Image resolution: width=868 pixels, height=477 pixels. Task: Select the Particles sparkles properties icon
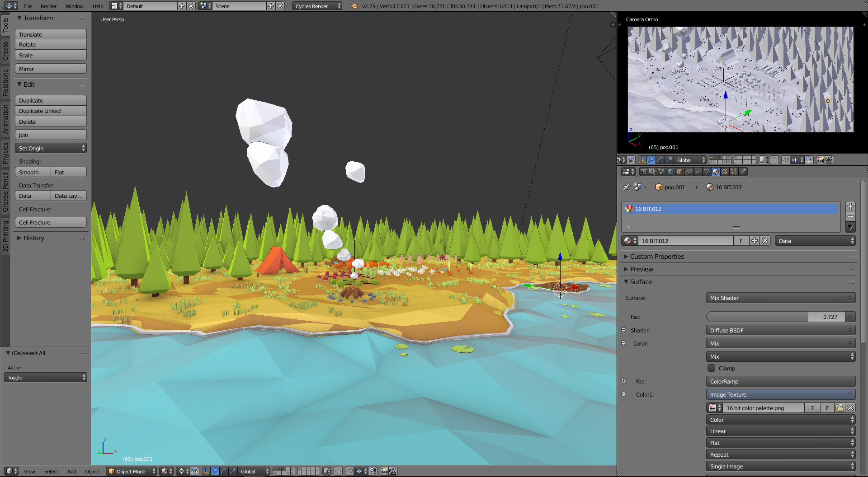pos(733,172)
